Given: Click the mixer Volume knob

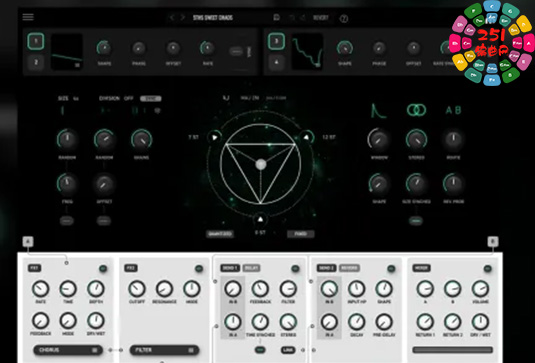Looking at the screenshot, I should (x=480, y=289).
